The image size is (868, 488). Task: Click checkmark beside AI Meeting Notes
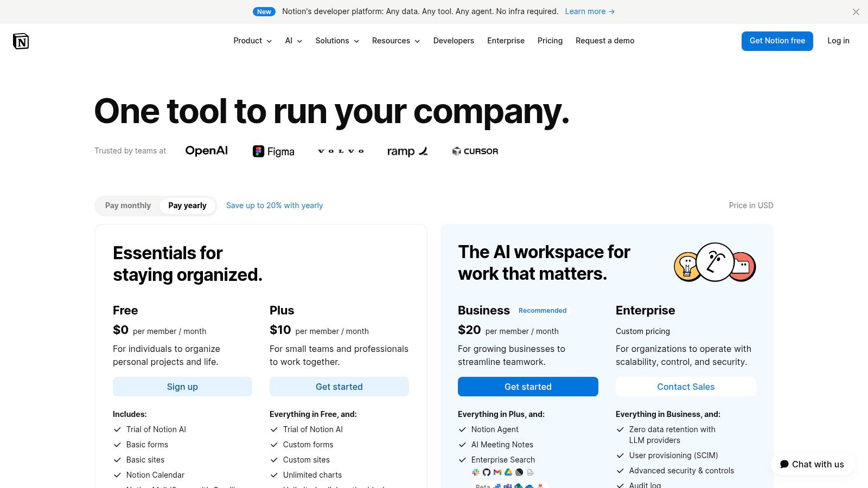click(462, 445)
